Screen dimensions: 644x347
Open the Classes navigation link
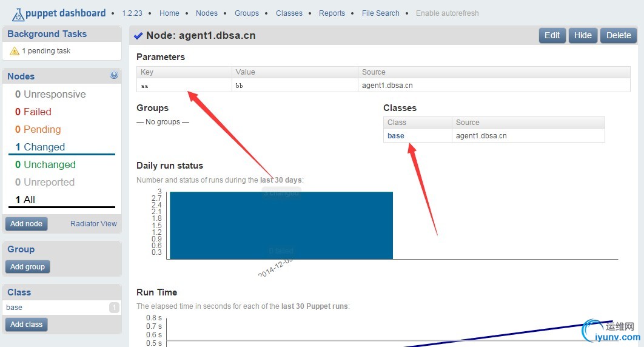tap(289, 13)
